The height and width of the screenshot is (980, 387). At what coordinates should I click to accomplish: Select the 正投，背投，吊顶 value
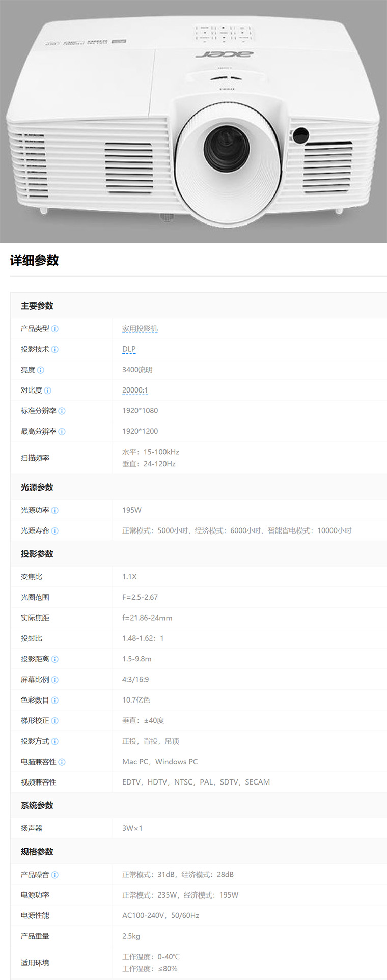pos(151,741)
